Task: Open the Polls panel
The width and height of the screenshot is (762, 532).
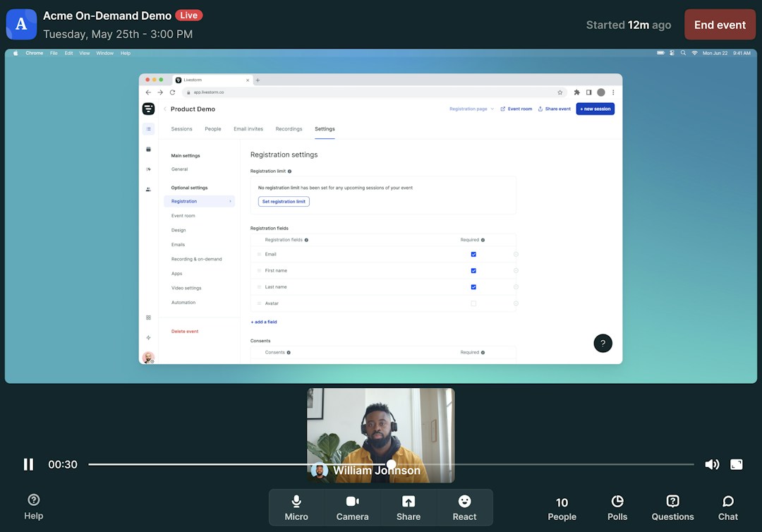Action: [617, 508]
